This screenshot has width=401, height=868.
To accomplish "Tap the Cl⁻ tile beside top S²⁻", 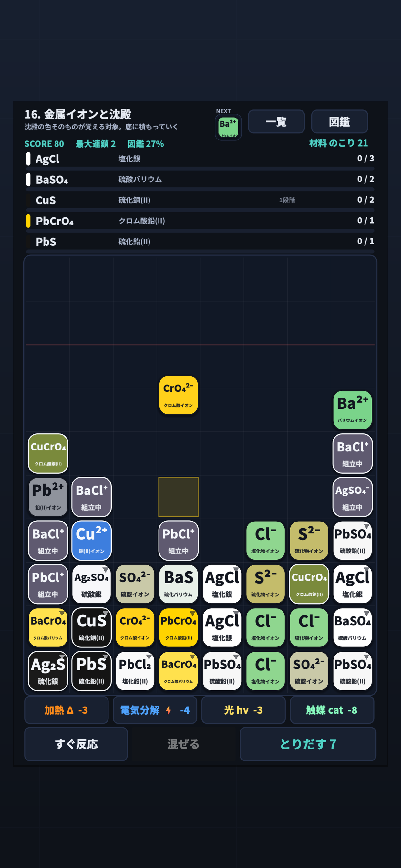I will click(265, 541).
